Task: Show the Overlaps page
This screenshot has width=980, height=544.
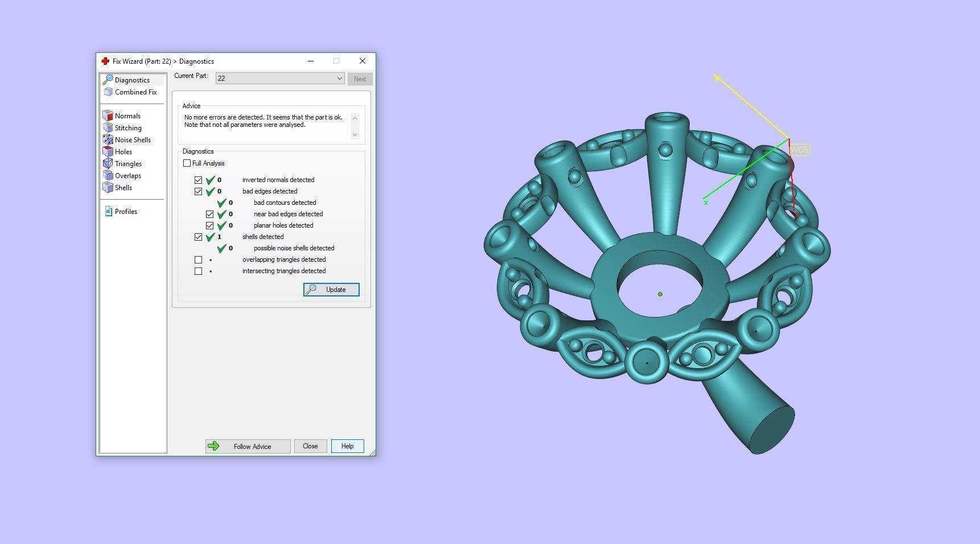Action: (128, 176)
